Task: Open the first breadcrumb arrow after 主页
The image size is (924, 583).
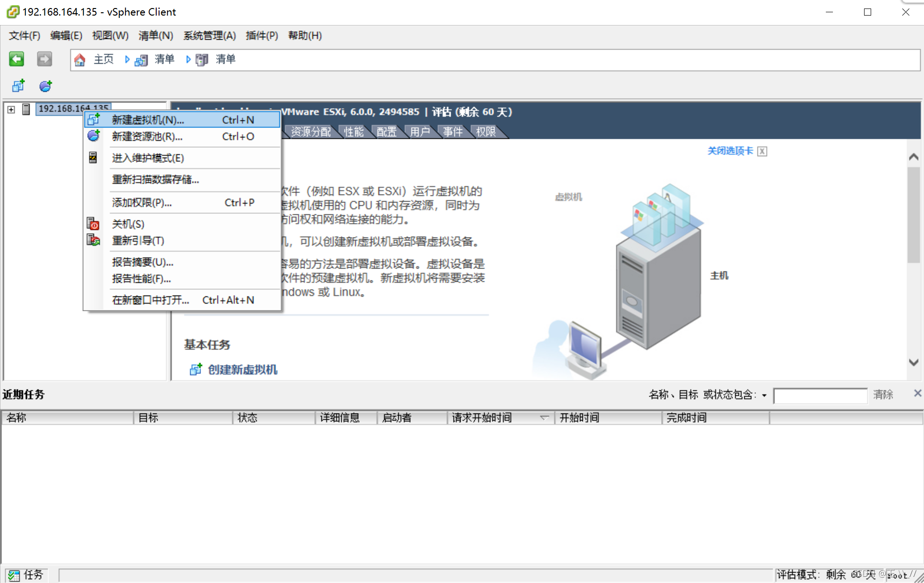Action: tap(127, 59)
